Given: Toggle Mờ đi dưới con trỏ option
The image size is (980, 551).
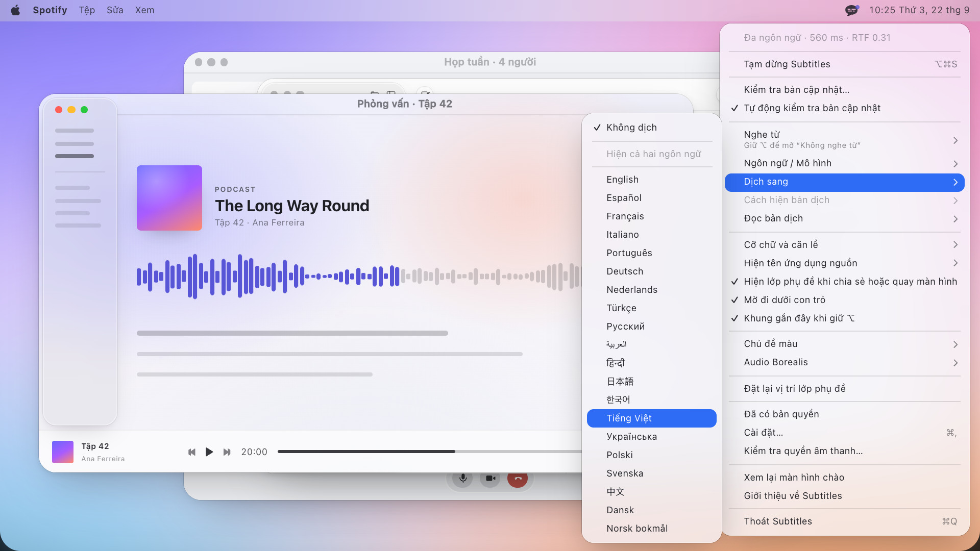Looking at the screenshot, I should click(x=845, y=300).
